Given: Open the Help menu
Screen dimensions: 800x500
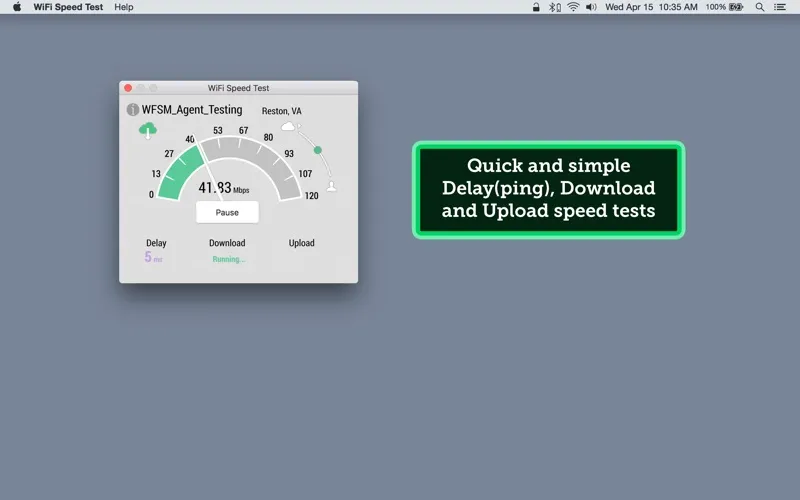Looking at the screenshot, I should pyautogui.click(x=123, y=7).
